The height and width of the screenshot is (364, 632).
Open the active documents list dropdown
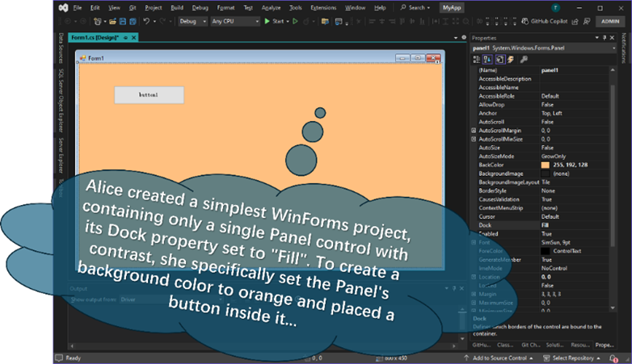coord(456,37)
